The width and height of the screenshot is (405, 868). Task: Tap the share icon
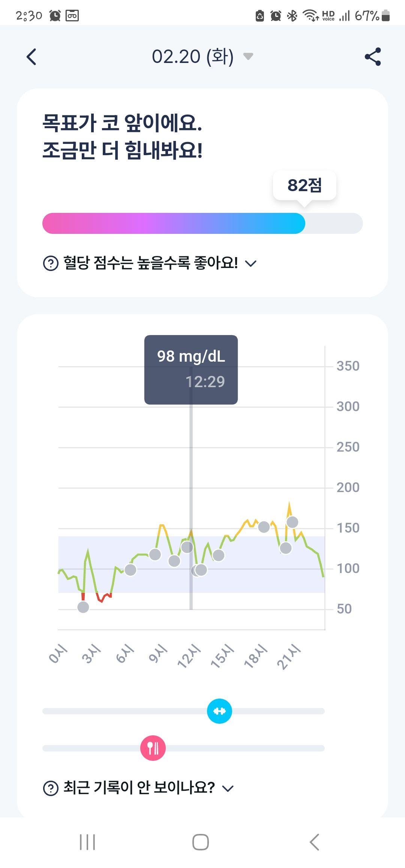[x=373, y=57]
